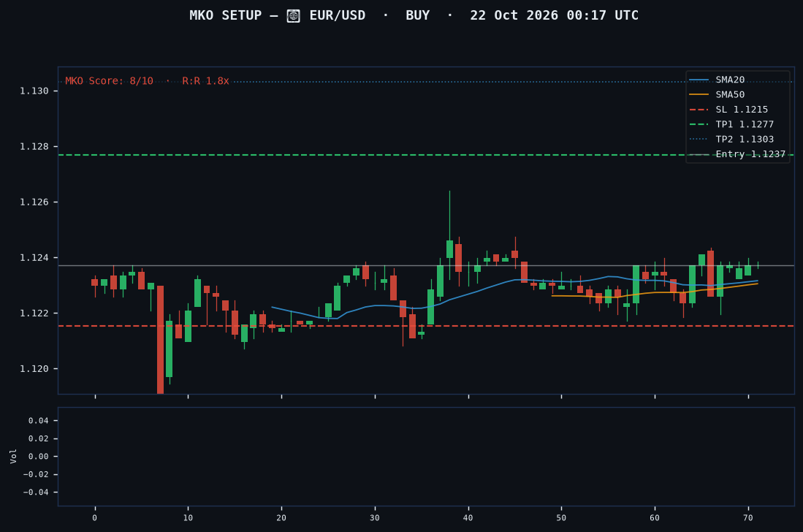
Task: Click the x-axis label 0
Action: [95, 518]
